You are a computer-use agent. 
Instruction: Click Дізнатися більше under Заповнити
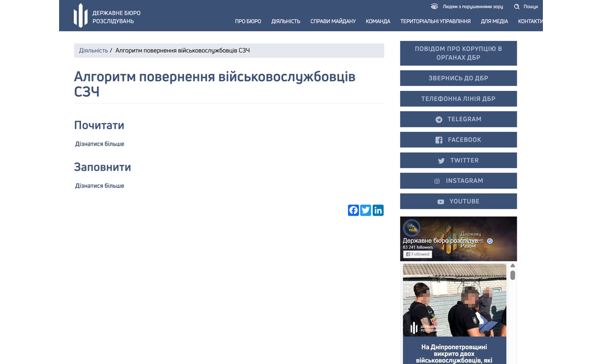point(100,186)
